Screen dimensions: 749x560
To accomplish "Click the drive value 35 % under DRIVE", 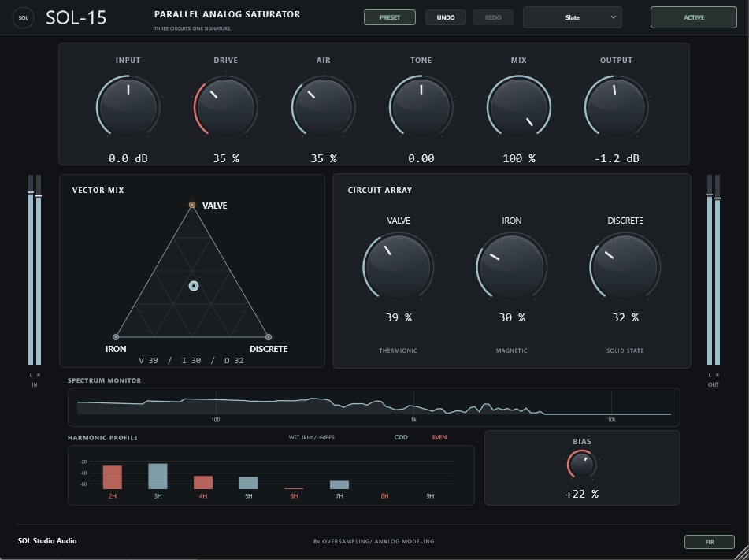I will (x=226, y=158).
